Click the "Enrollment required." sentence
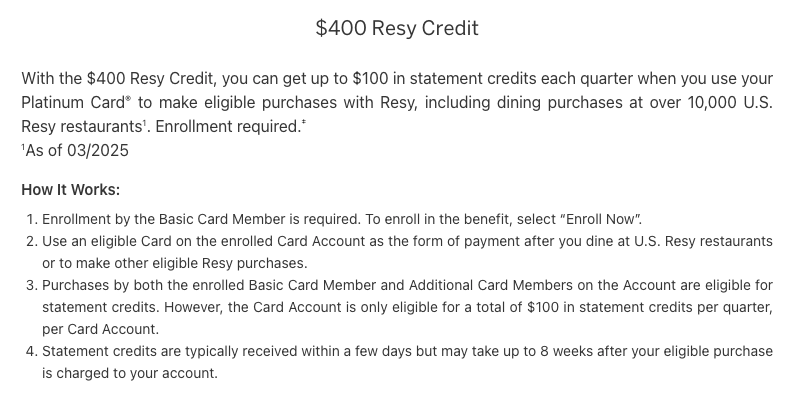The height and width of the screenshot is (401, 792). pos(228,127)
